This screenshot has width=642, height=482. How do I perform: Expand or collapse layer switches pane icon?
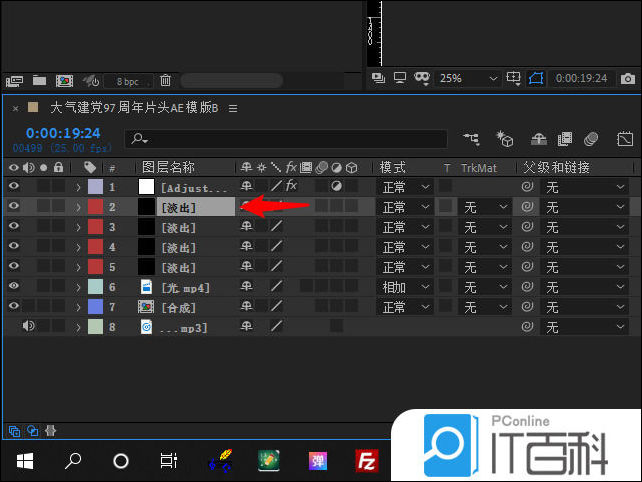click(x=14, y=431)
